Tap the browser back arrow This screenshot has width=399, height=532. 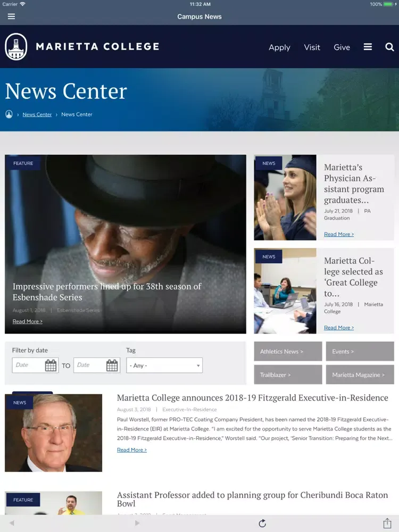coord(12,523)
